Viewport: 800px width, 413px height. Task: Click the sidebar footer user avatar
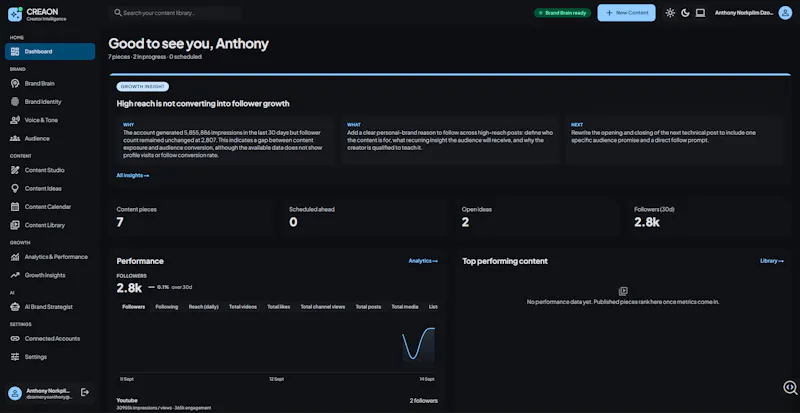tap(15, 393)
